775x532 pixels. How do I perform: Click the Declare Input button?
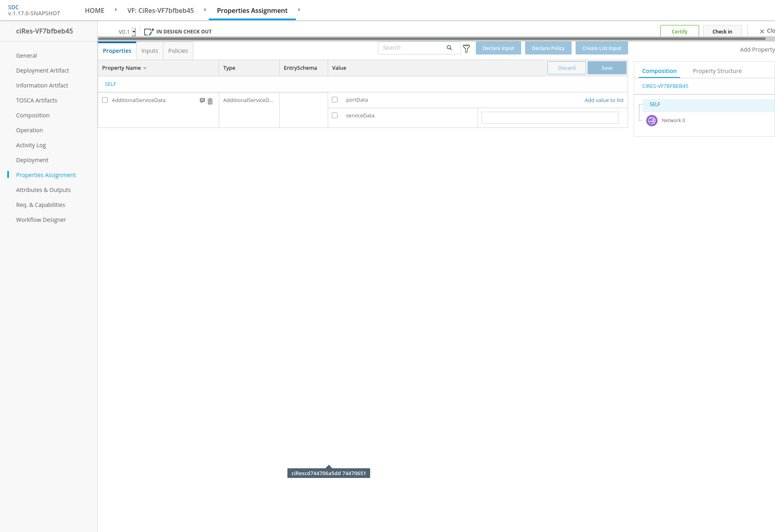tap(499, 48)
